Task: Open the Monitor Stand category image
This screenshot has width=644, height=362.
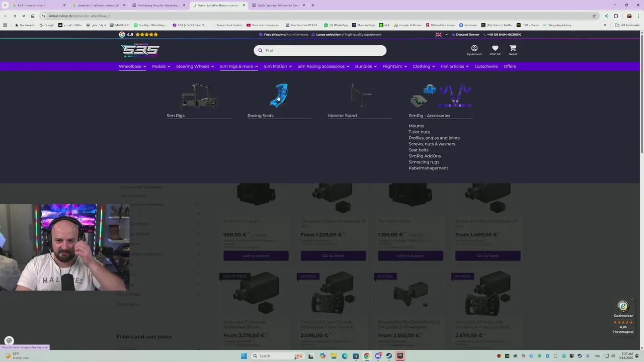Action: click(361, 96)
